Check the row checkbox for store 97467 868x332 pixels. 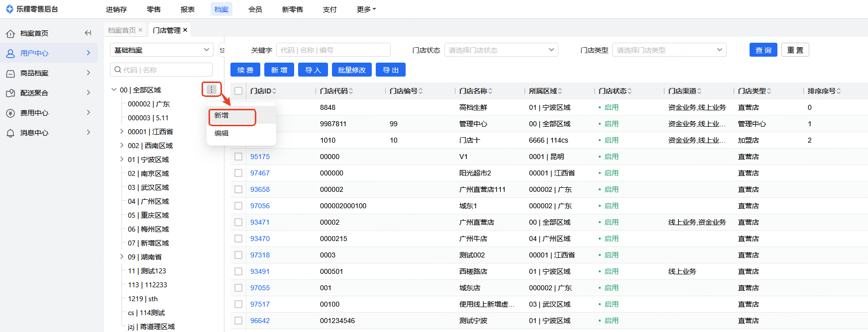(x=238, y=173)
